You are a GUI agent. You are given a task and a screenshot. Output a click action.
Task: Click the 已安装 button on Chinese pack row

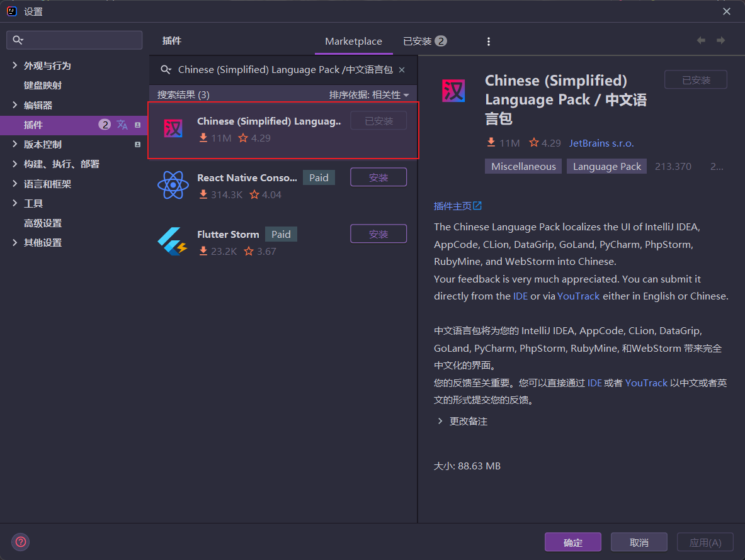[x=378, y=121]
